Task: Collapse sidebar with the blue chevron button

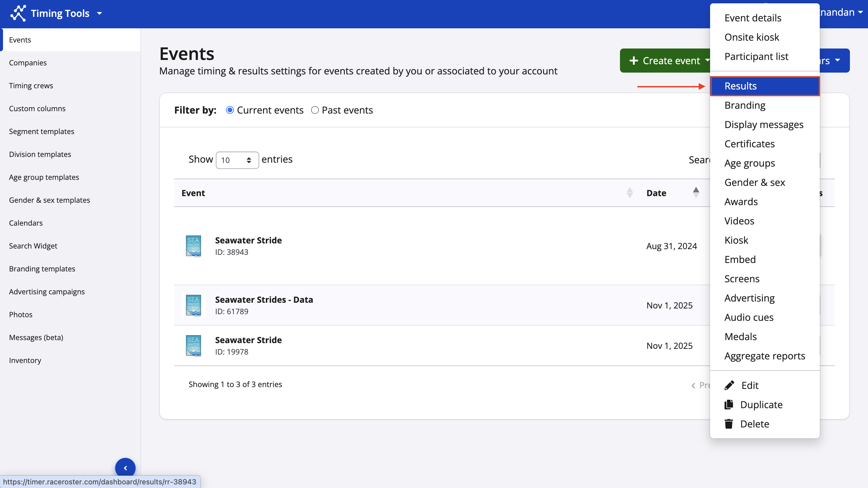Action: pos(125,468)
